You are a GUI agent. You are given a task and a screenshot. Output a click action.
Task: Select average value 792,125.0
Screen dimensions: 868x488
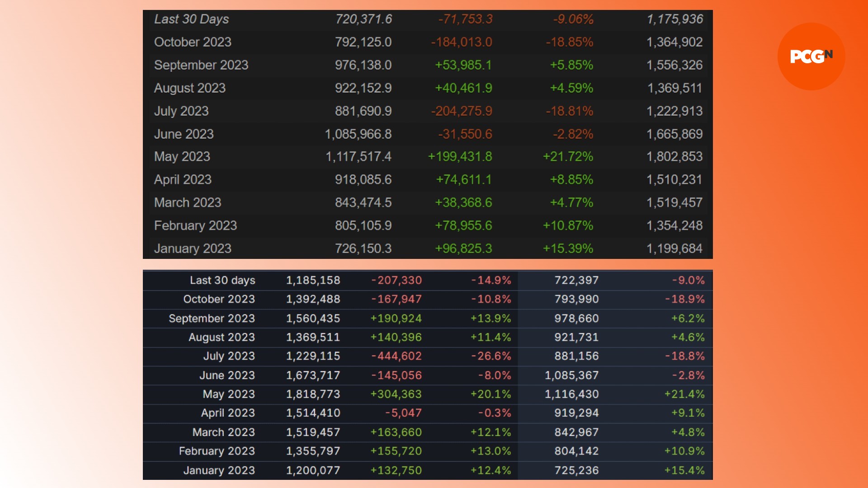point(363,42)
